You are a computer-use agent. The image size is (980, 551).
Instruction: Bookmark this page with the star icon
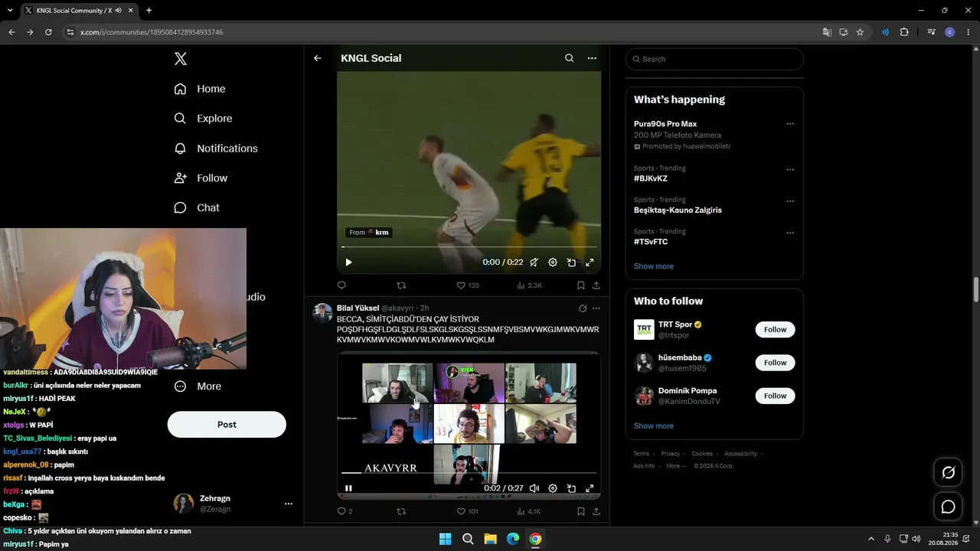pos(860,32)
